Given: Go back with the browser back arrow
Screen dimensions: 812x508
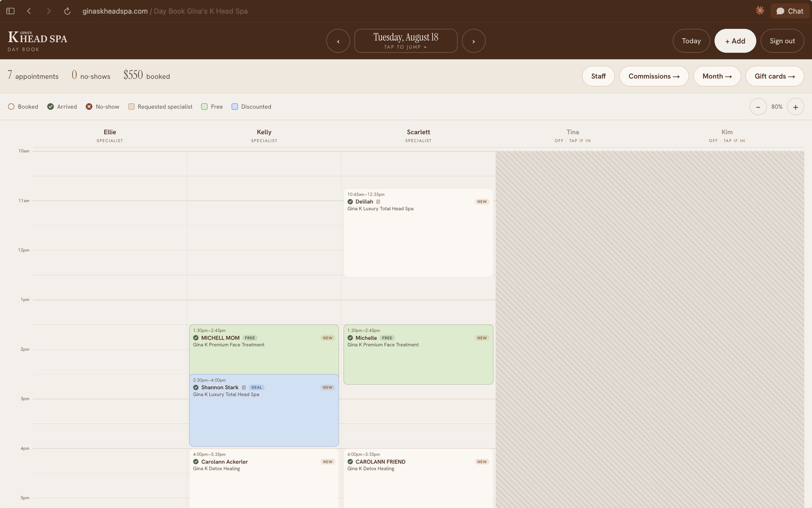Looking at the screenshot, I should tap(29, 11).
